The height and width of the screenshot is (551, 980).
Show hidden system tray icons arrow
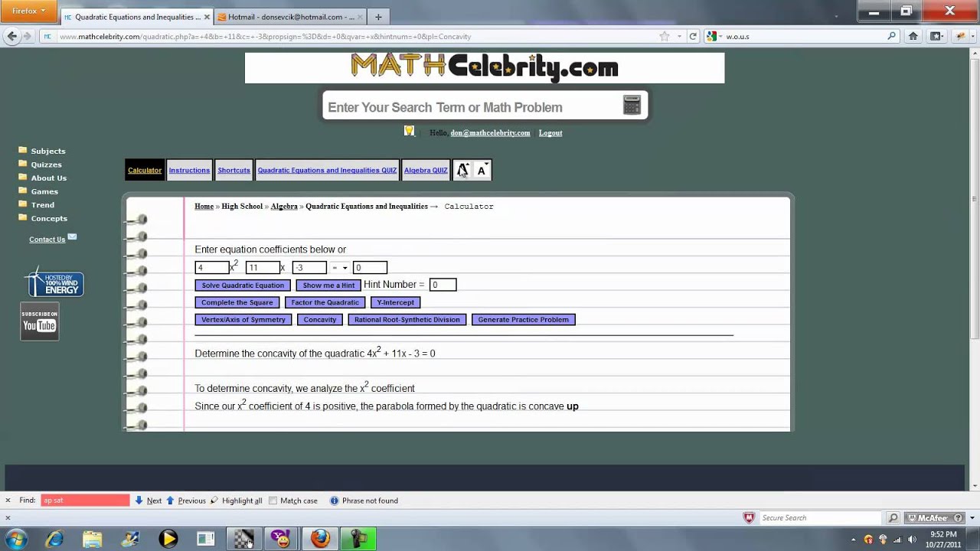coord(854,540)
